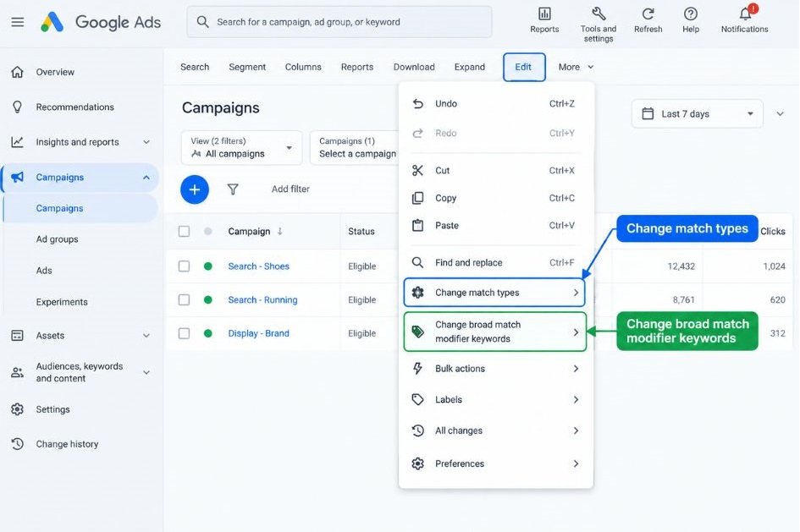This screenshot has height=532, width=800.
Task: Open All changes submenu
Action: 495,431
